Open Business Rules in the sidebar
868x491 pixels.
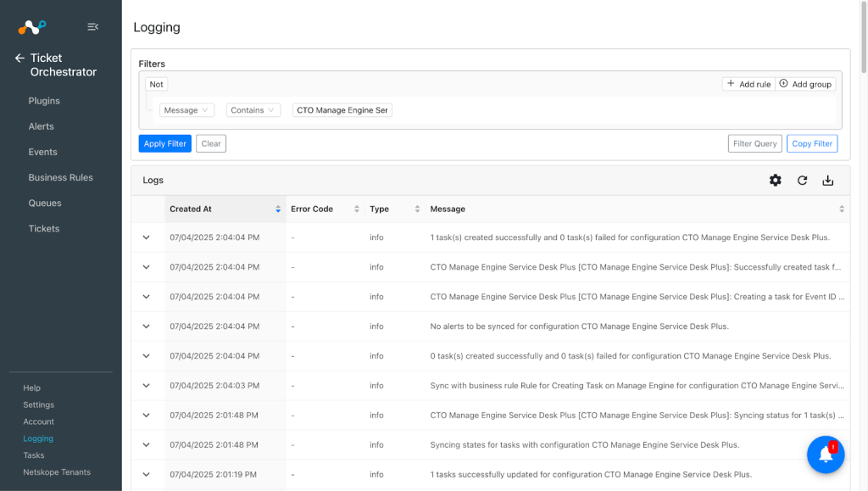click(x=61, y=177)
